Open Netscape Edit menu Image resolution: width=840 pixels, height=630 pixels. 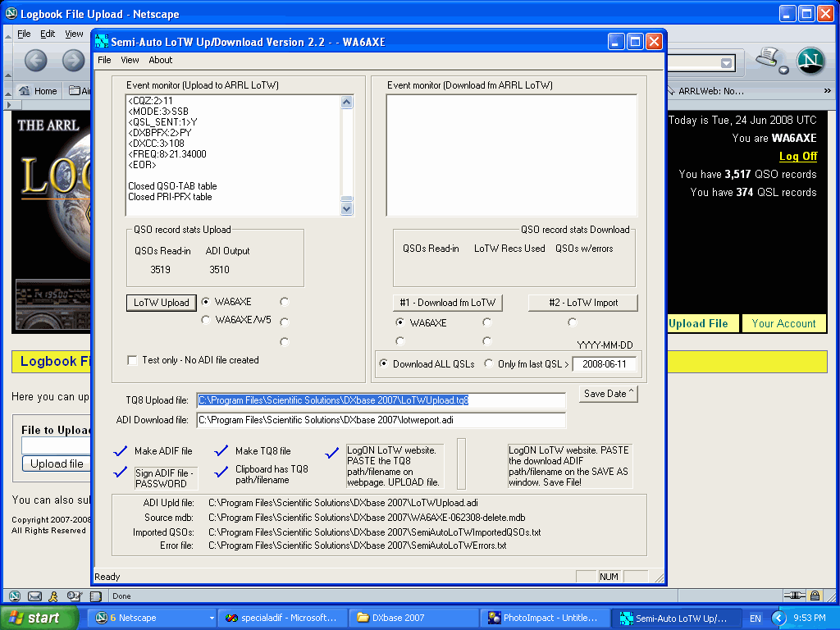tap(48, 34)
